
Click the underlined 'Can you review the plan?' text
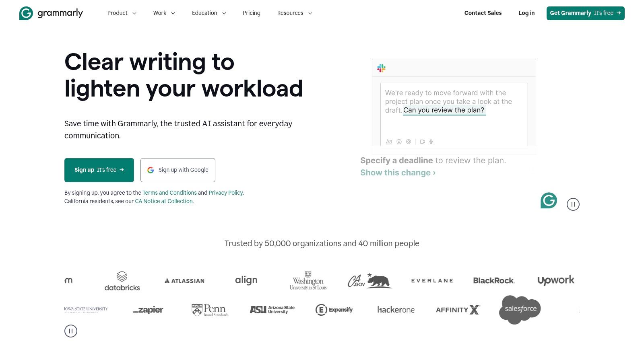(x=444, y=110)
